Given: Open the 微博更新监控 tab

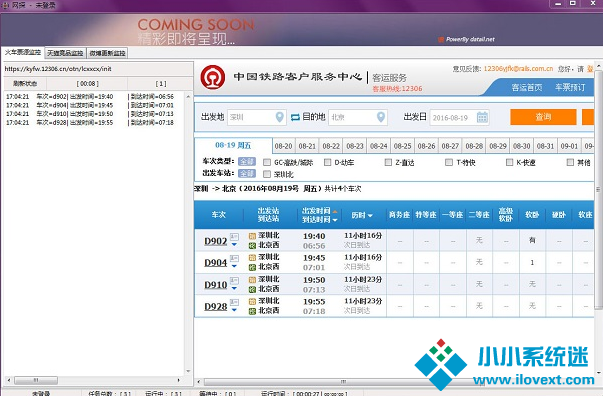Looking at the screenshot, I should [x=107, y=53].
